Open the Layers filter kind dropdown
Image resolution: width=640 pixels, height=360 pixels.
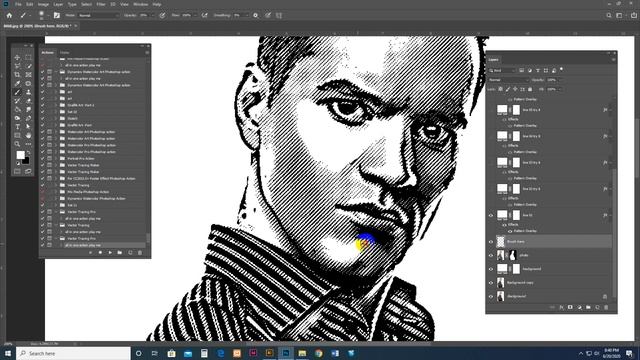pos(502,71)
